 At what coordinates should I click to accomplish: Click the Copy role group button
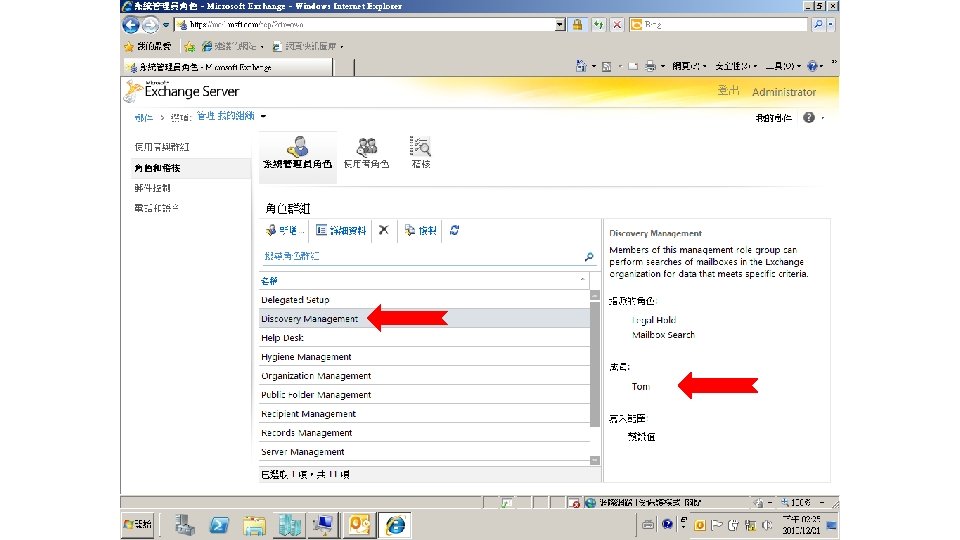(x=421, y=230)
